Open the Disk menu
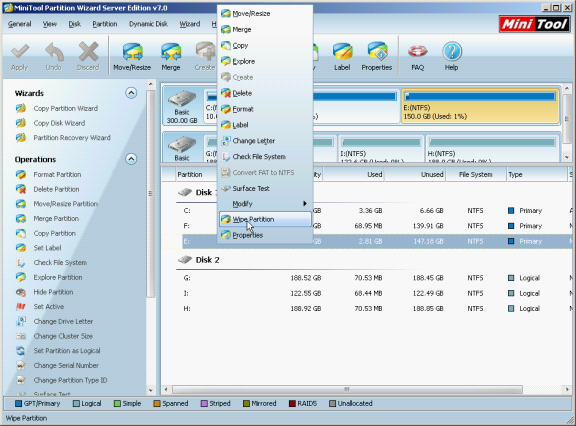Image resolution: width=576 pixels, height=426 pixels. point(75,24)
